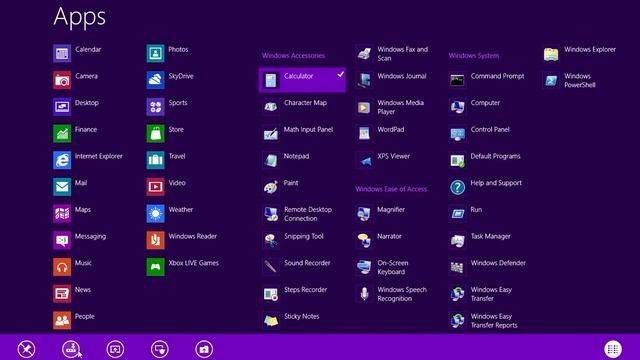The image size is (640, 360).
Task: Click the All apps grid button
Action: pyautogui.click(x=613, y=349)
